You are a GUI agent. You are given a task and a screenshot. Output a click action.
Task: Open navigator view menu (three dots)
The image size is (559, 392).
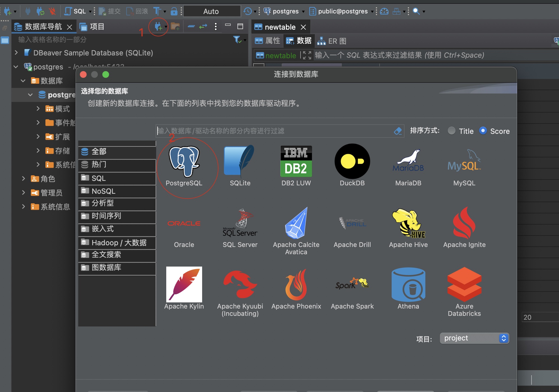click(x=216, y=27)
